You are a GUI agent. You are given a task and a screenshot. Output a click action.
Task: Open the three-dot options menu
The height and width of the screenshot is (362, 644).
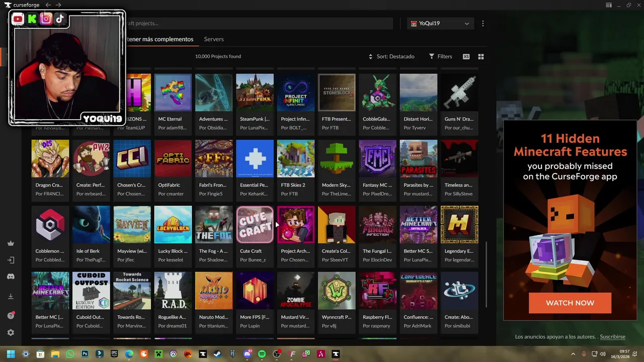[483, 24]
